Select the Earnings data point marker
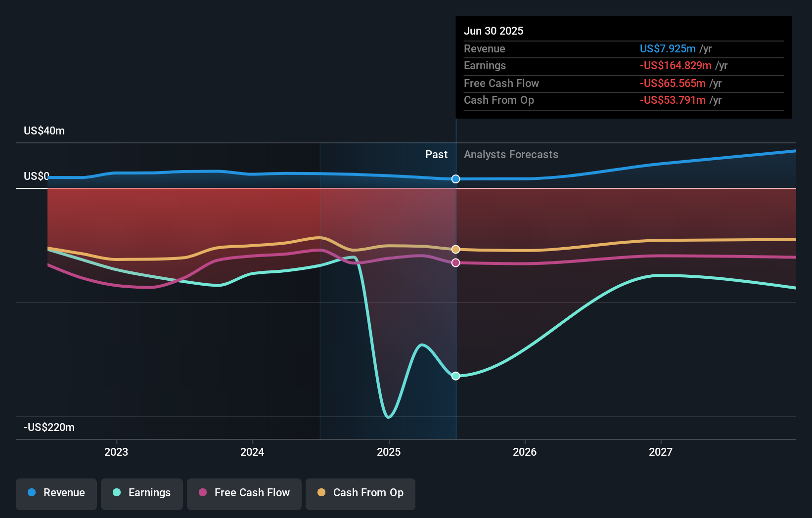The width and height of the screenshot is (812, 518). point(455,376)
